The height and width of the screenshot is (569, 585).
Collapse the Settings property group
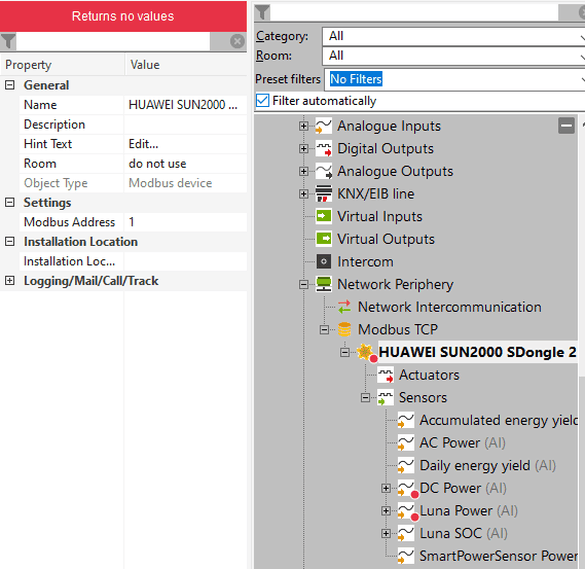(x=10, y=203)
